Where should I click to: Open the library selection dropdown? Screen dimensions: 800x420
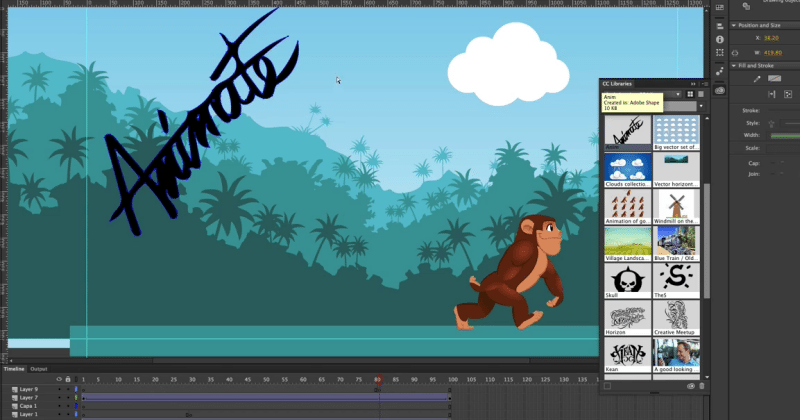[676, 94]
